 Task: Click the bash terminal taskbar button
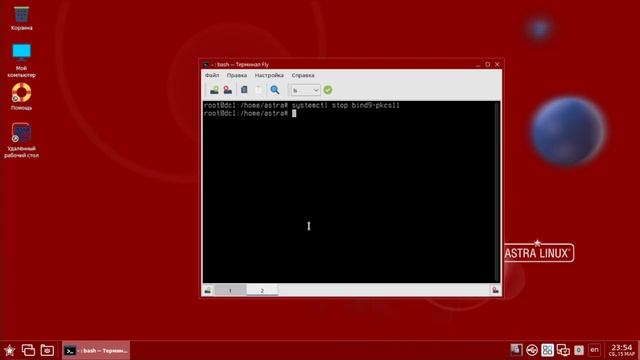coord(96,350)
